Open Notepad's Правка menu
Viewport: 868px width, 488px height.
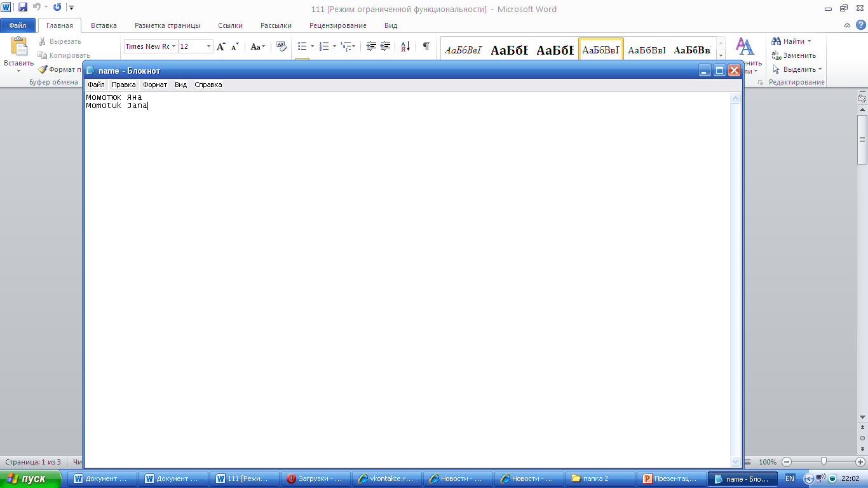tap(123, 85)
